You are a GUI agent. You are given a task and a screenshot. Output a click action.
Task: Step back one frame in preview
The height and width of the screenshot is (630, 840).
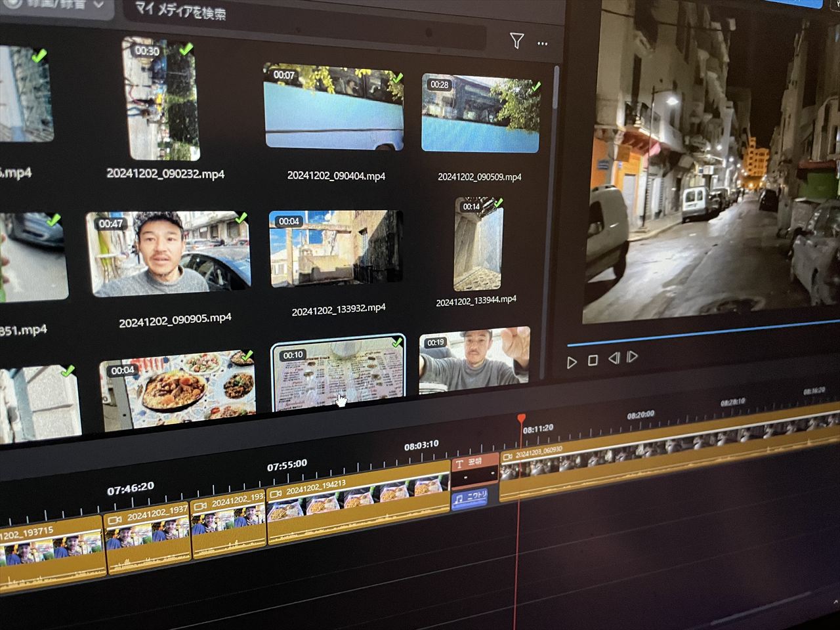(x=614, y=358)
